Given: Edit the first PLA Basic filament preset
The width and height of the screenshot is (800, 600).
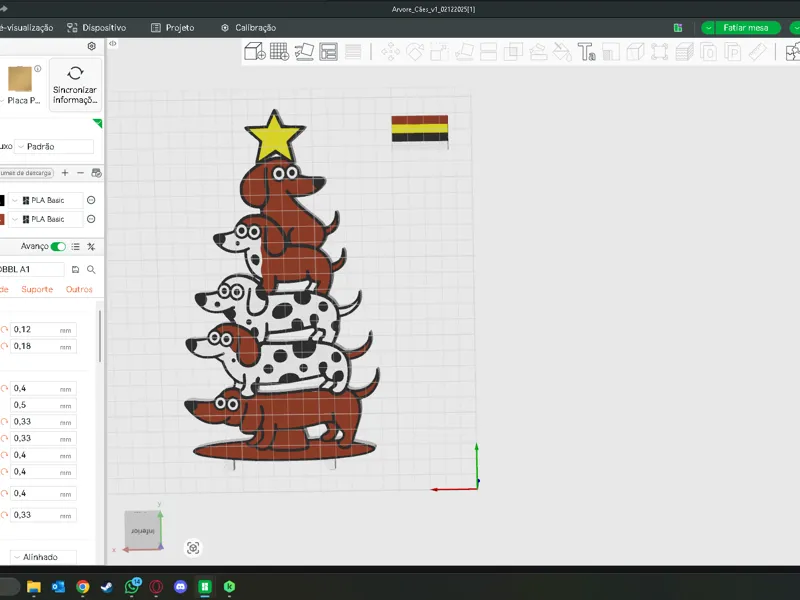Looking at the screenshot, I should [91, 200].
